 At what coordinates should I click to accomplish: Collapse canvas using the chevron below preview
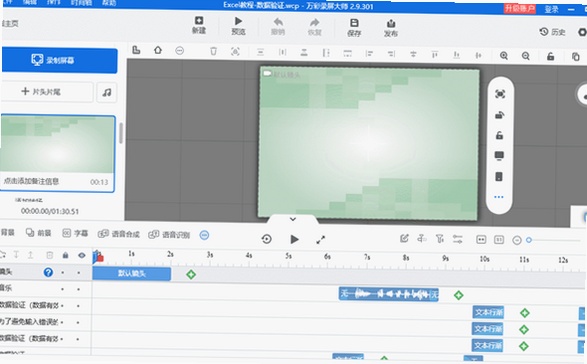(293, 219)
